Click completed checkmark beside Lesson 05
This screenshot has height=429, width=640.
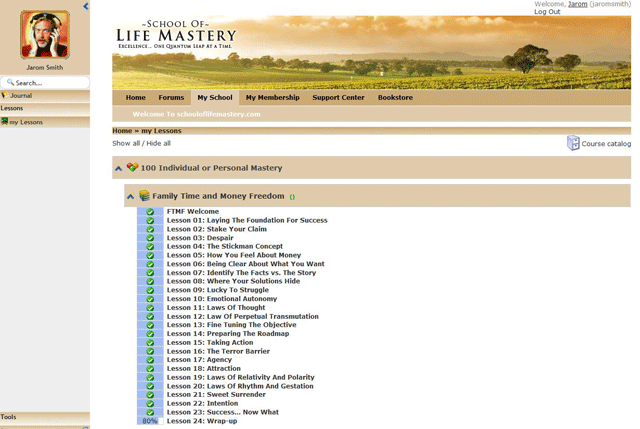(x=150, y=255)
